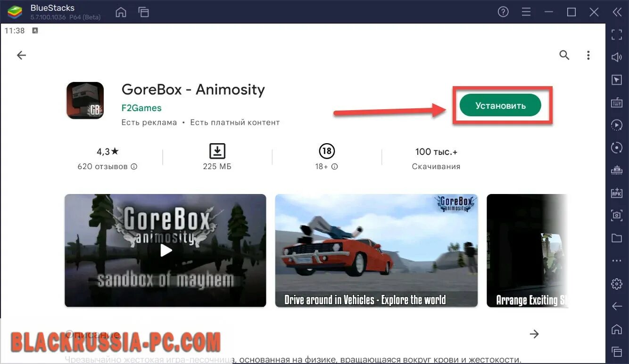This screenshot has width=629, height=364.
Task: Click the 11:38 clock in status bar
Action: 15,31
